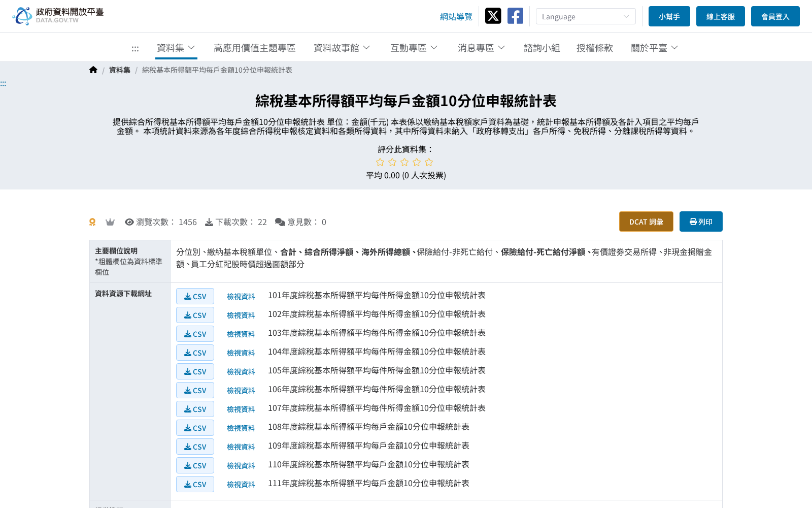The height and width of the screenshot is (508, 812).
Task: View data (檢視資料) for 103年度
Action: (241, 334)
